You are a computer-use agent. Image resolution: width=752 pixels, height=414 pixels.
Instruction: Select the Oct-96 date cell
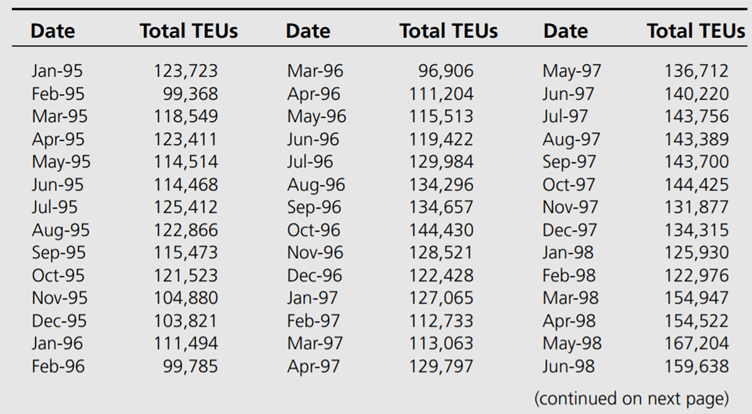pos(315,229)
